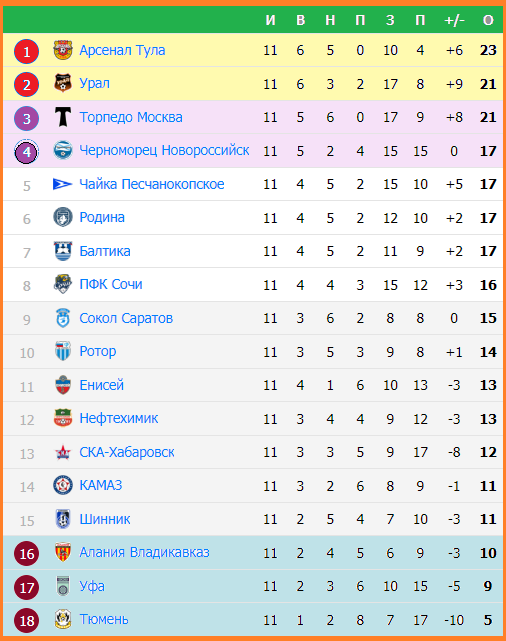Open the Нефтехимик team link
This screenshot has height=641, width=506.
click(119, 418)
